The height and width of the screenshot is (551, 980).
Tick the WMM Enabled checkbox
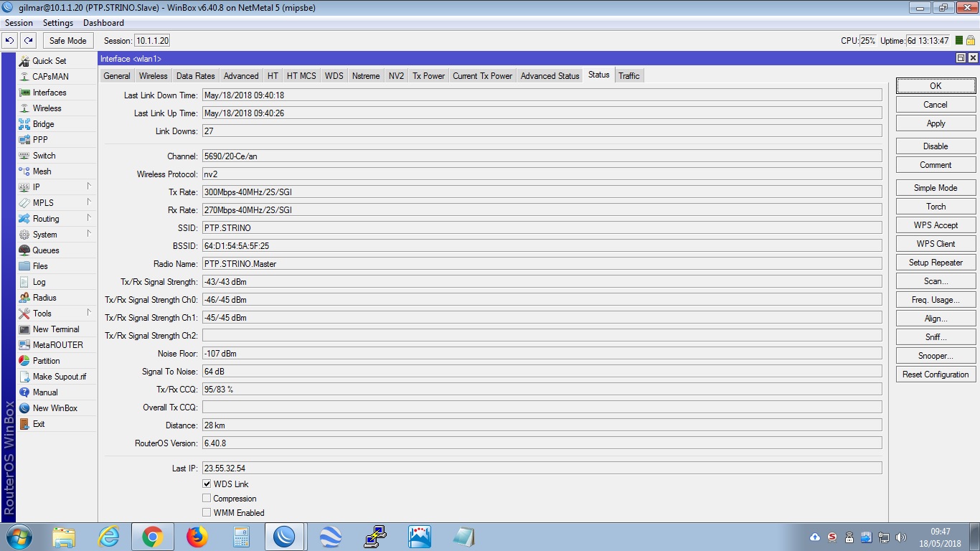[x=207, y=513]
